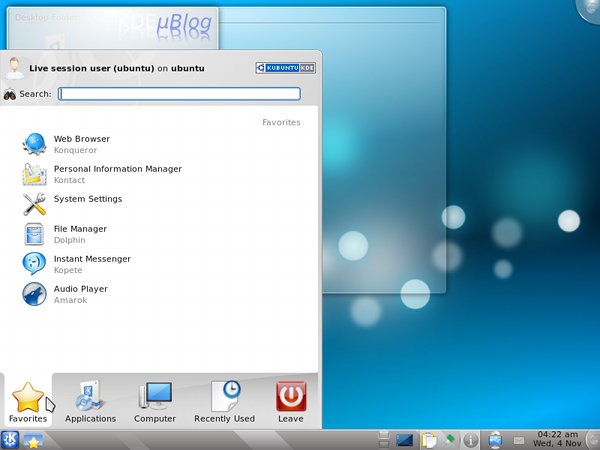Open the virtual desktop pager in the panel
600x450 pixels.
pos(383,440)
